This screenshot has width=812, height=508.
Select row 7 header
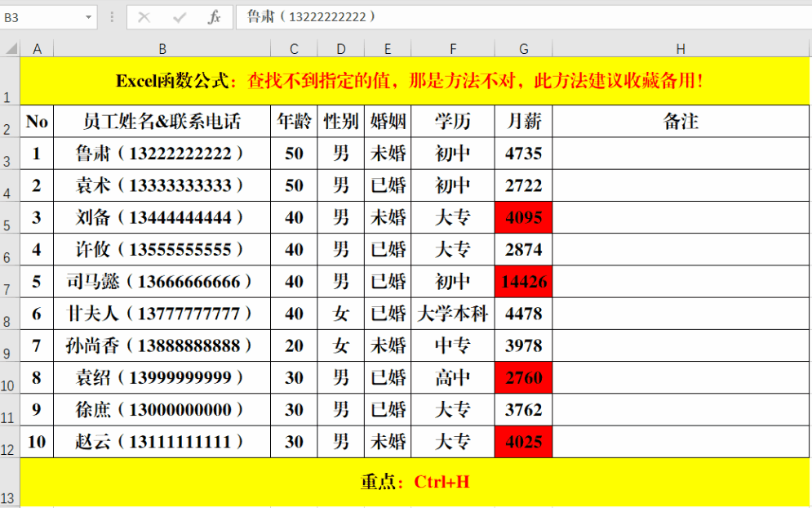(10, 282)
